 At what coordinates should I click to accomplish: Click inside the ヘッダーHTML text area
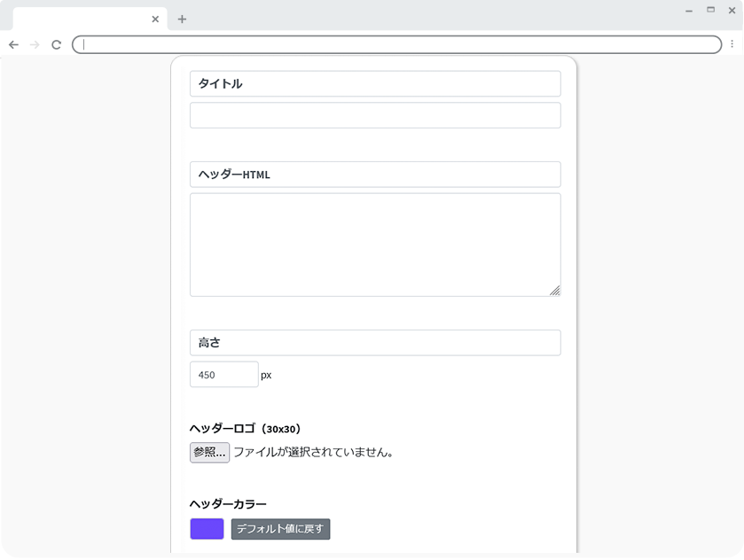tap(375, 245)
